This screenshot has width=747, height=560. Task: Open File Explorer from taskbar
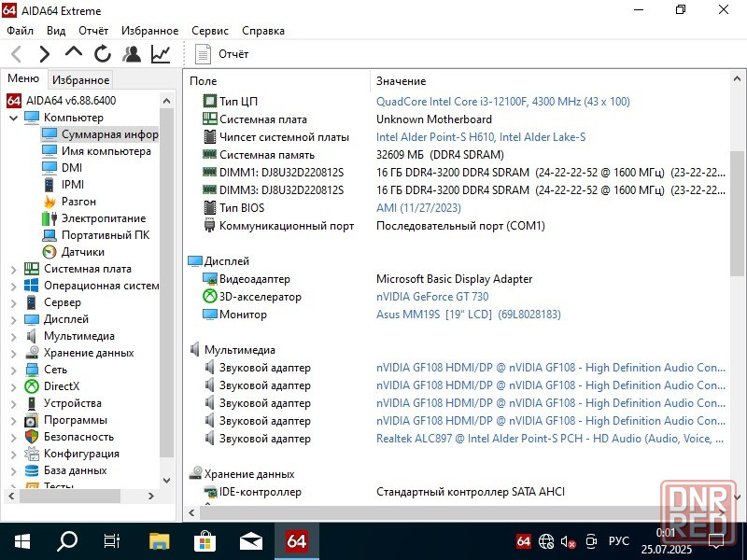click(x=159, y=541)
